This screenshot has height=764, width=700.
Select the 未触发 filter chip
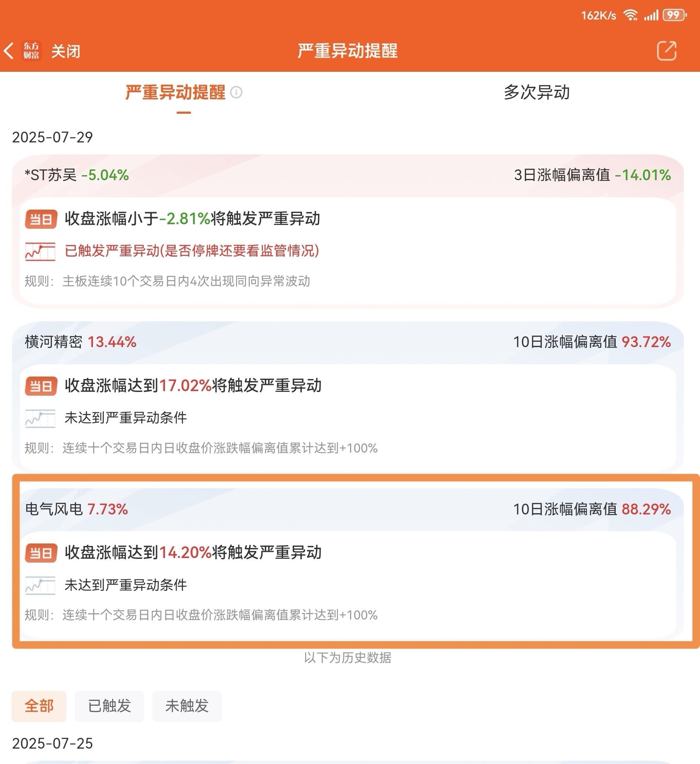(x=187, y=706)
